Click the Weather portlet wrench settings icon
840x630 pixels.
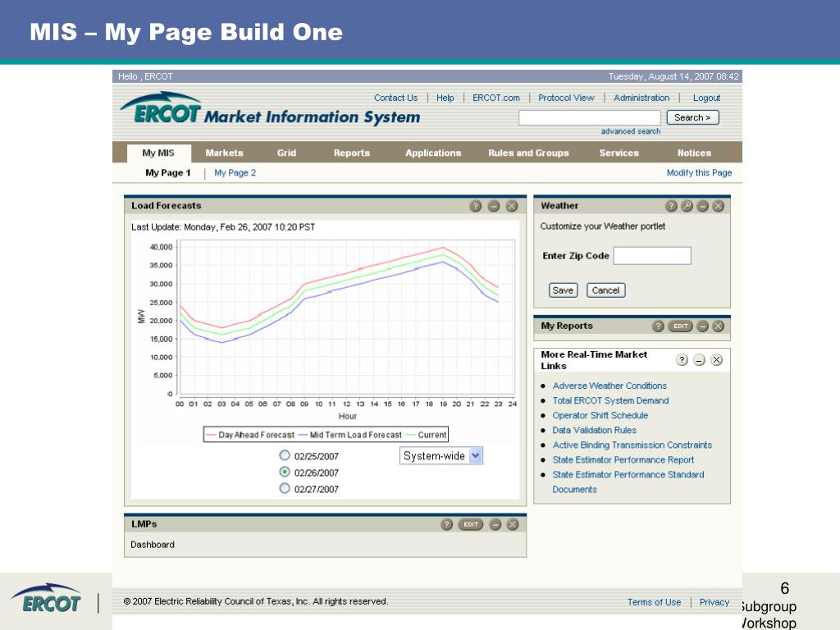click(687, 206)
